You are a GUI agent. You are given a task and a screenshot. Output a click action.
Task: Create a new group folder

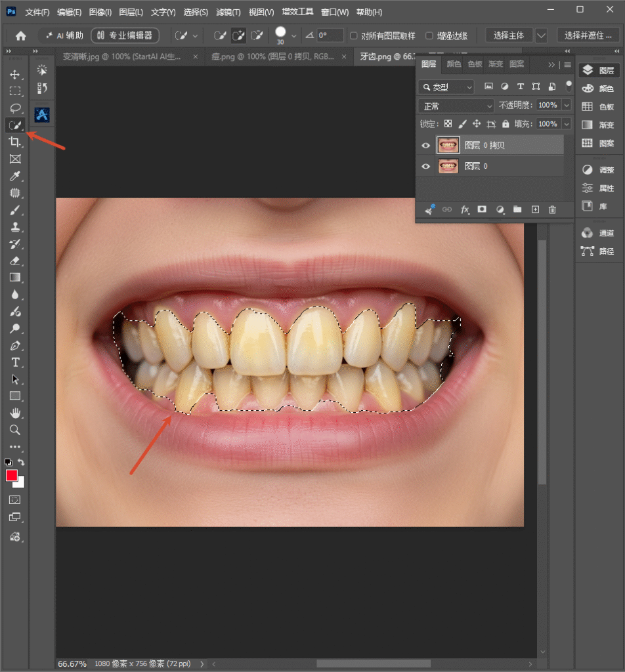(517, 209)
